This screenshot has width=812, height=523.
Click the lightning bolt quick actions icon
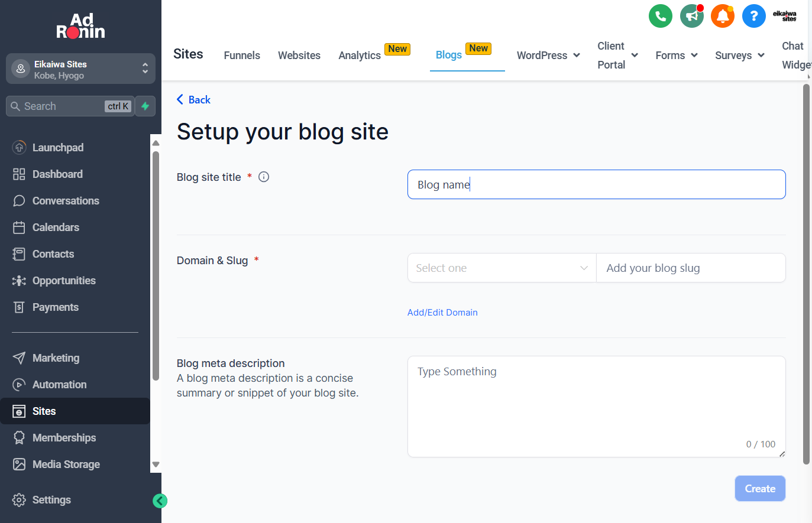[145, 106]
